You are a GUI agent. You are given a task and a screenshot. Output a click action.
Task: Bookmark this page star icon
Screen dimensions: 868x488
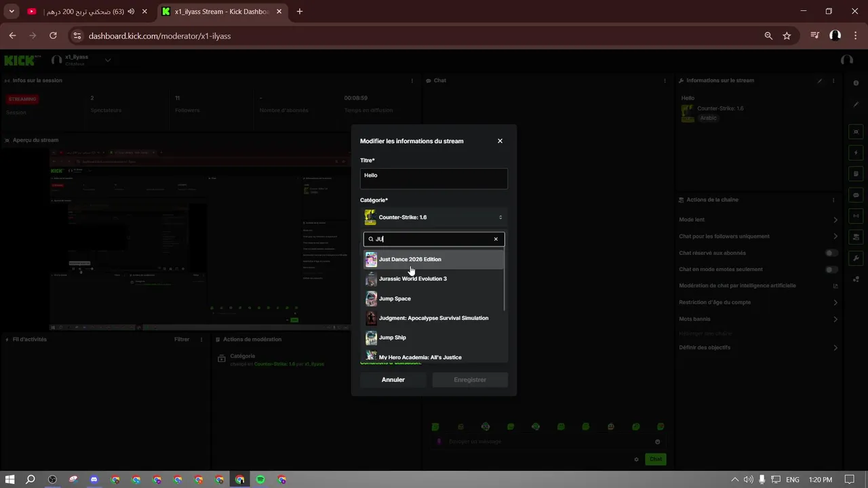pos(787,35)
